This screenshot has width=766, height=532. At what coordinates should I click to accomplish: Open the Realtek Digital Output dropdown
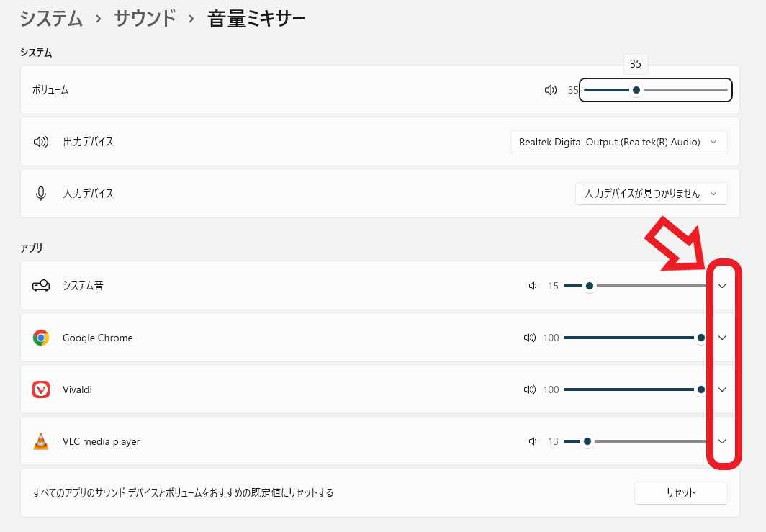618,142
